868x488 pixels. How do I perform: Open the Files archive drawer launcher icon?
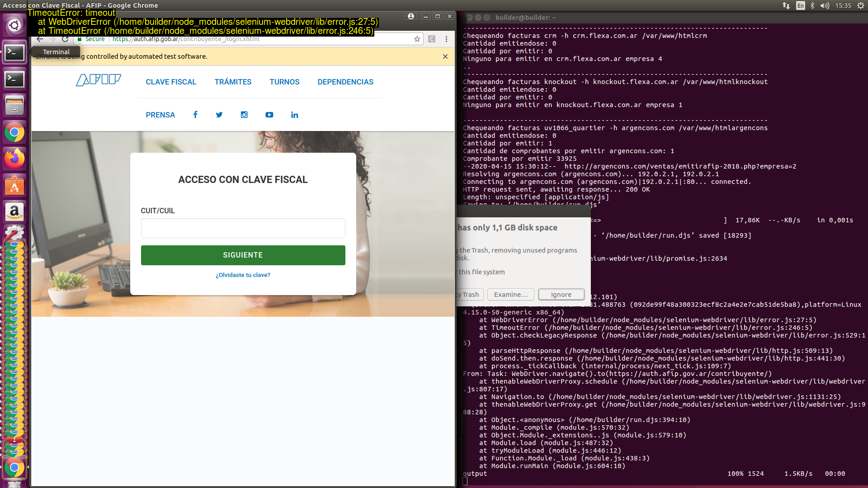coord(14,106)
